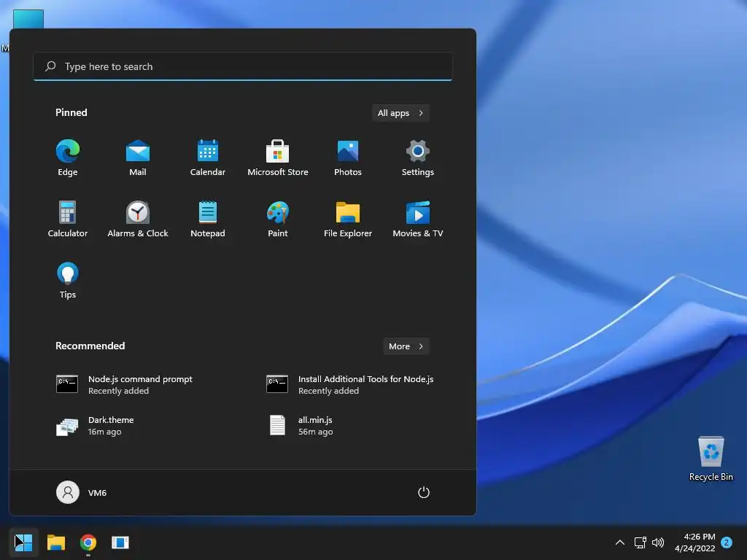Viewport: 747px width, 560px height.
Task: Open the Edge browser from pinned apps
Action: [x=68, y=158]
